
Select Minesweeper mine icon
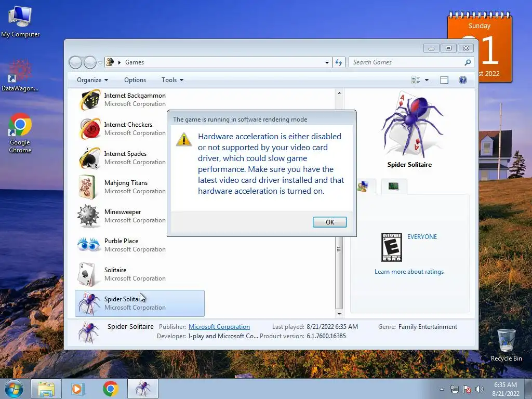(x=88, y=216)
